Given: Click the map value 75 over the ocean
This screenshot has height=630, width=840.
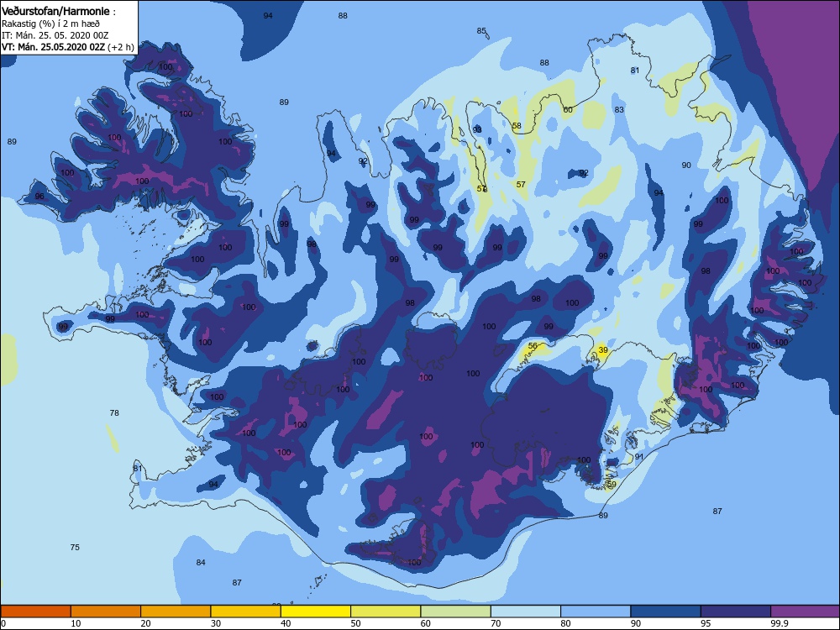Looking at the screenshot, I should tap(75, 547).
